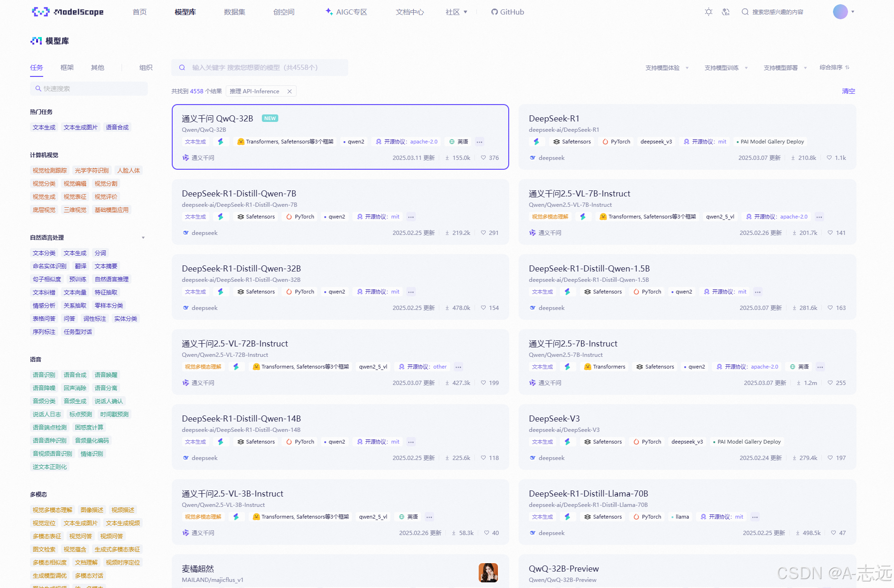Image resolution: width=894 pixels, height=588 pixels.
Task: Open 通义千问 organization icon on 通义千问2.5-VL-72B-Instruct card
Action: coord(185,383)
